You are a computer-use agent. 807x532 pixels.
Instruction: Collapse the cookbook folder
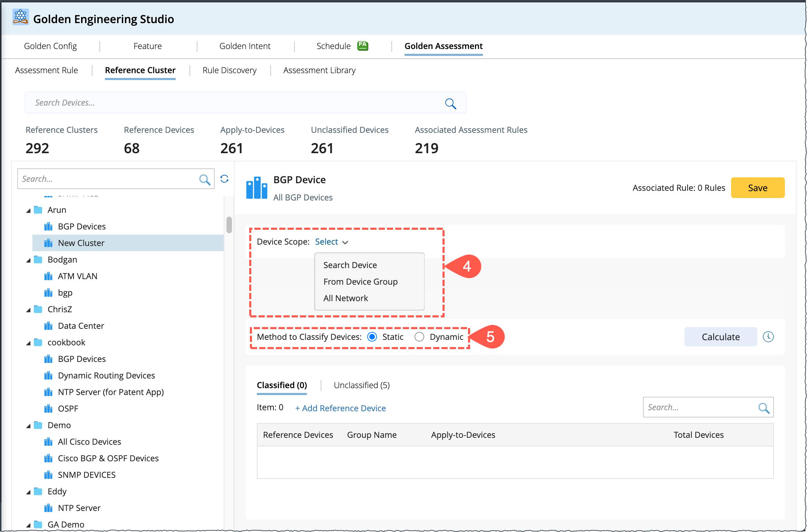pyautogui.click(x=29, y=343)
